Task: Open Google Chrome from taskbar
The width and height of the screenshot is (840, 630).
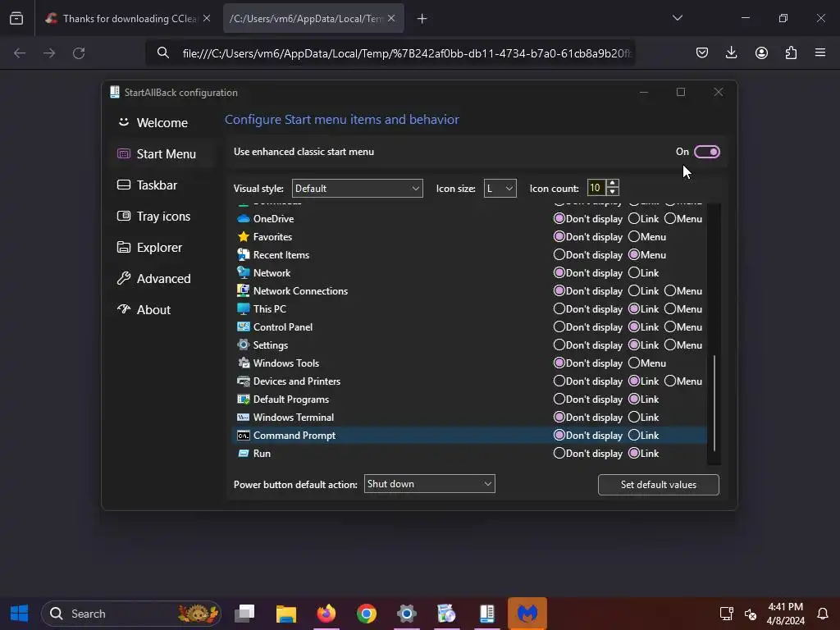Action: pyautogui.click(x=367, y=614)
